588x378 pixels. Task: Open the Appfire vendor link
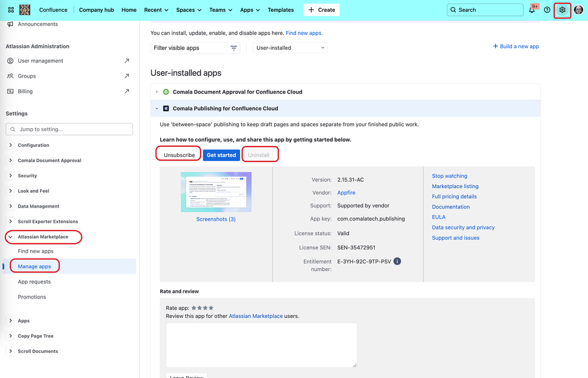[346, 193]
